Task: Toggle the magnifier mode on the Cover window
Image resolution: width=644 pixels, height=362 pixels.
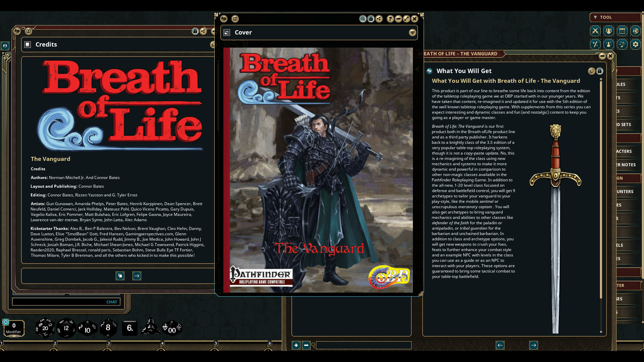Action: [363, 19]
